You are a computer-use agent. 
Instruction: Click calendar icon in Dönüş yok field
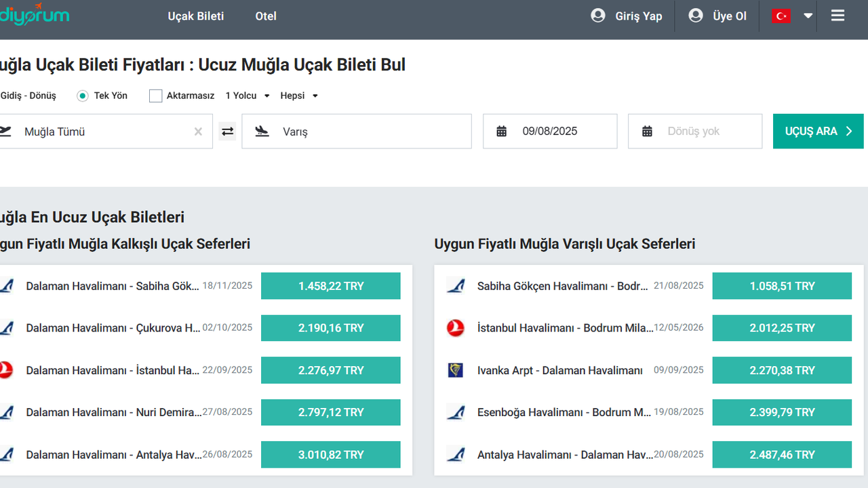tap(647, 131)
